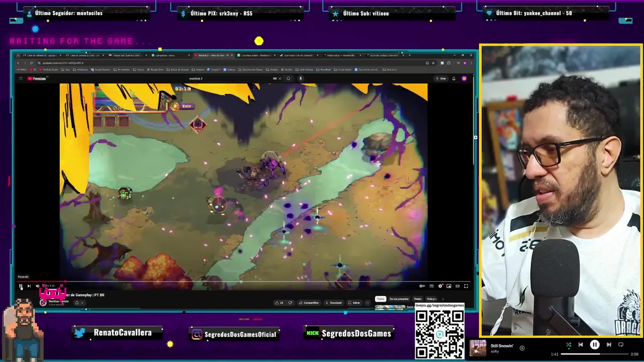Seek on YouTube video progress bar

(x=243, y=282)
